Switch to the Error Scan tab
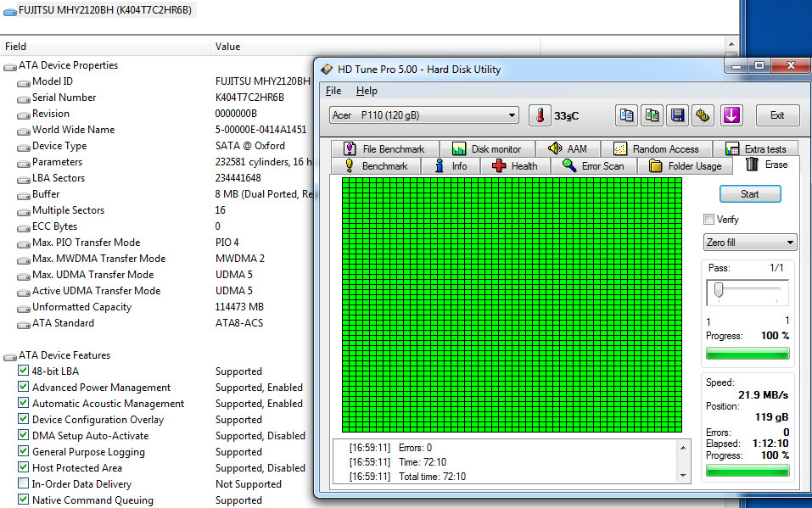The image size is (812, 508). 593,166
